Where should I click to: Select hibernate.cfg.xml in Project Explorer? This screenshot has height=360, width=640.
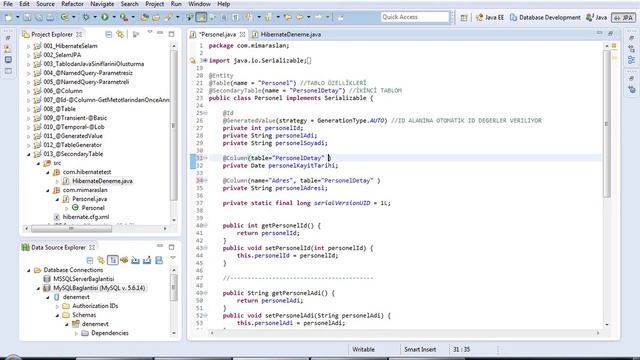[86, 217]
